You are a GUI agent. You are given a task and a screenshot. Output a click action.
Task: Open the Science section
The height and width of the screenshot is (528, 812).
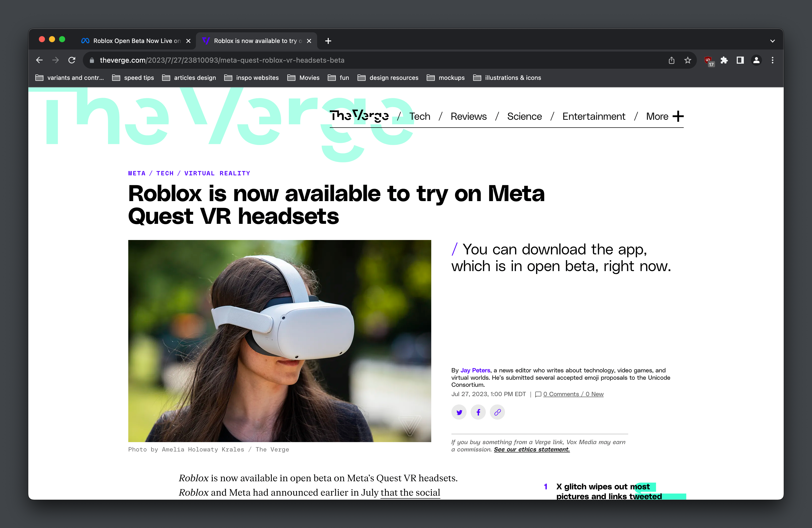pos(524,116)
